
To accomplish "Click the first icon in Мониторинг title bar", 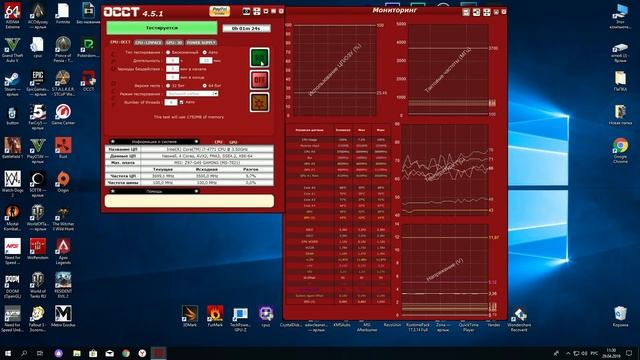I will tap(466, 12).
